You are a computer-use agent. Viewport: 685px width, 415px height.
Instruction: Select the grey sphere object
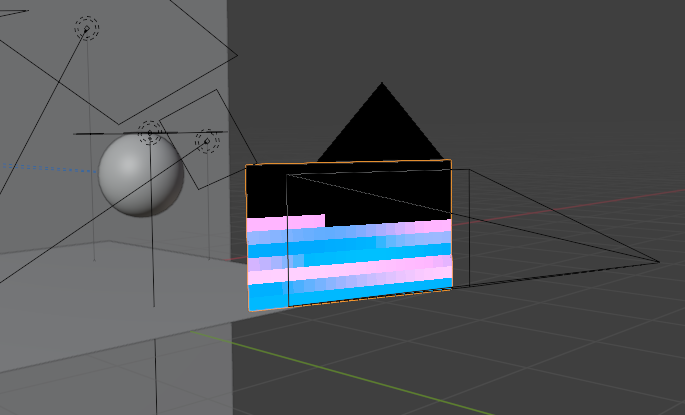(141, 175)
